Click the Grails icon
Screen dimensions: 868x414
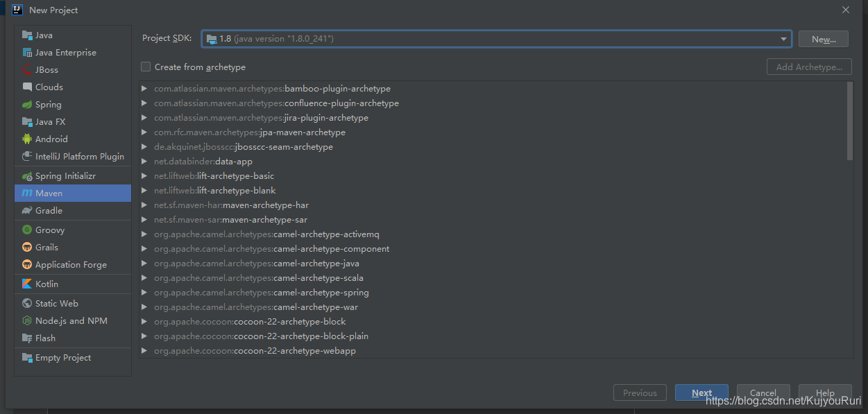coord(27,248)
